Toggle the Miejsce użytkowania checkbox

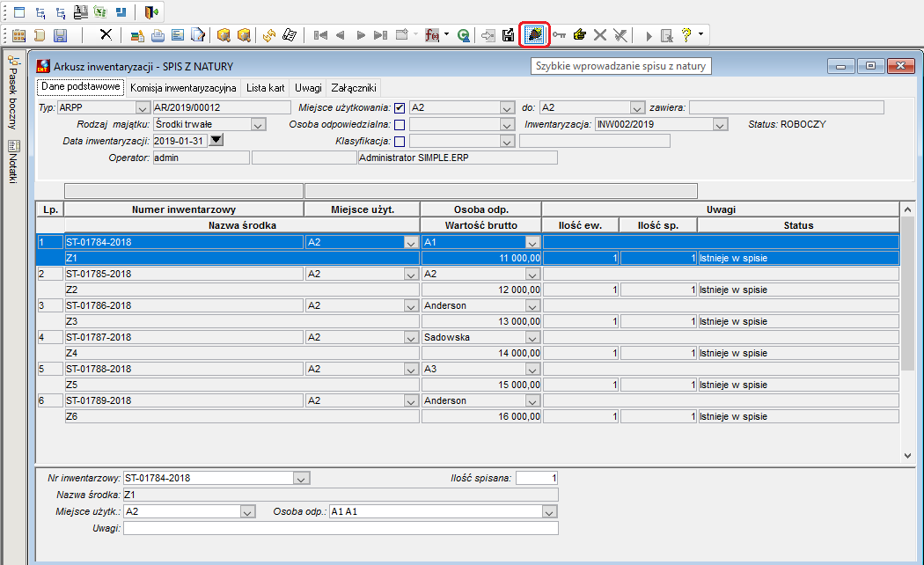pos(400,108)
